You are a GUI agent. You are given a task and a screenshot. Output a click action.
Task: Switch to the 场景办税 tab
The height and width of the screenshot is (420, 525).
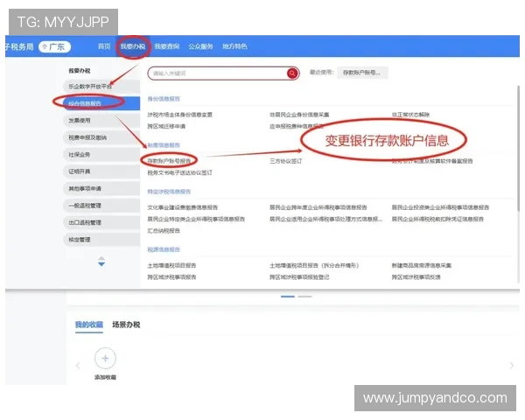point(126,325)
